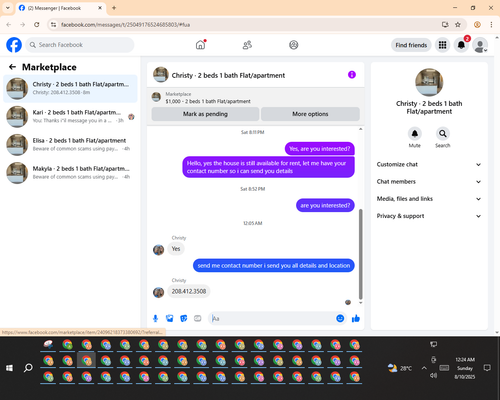Image resolution: width=500 pixels, height=400 pixels.
Task: Click the chat header title Christy listing
Action: [228, 75]
